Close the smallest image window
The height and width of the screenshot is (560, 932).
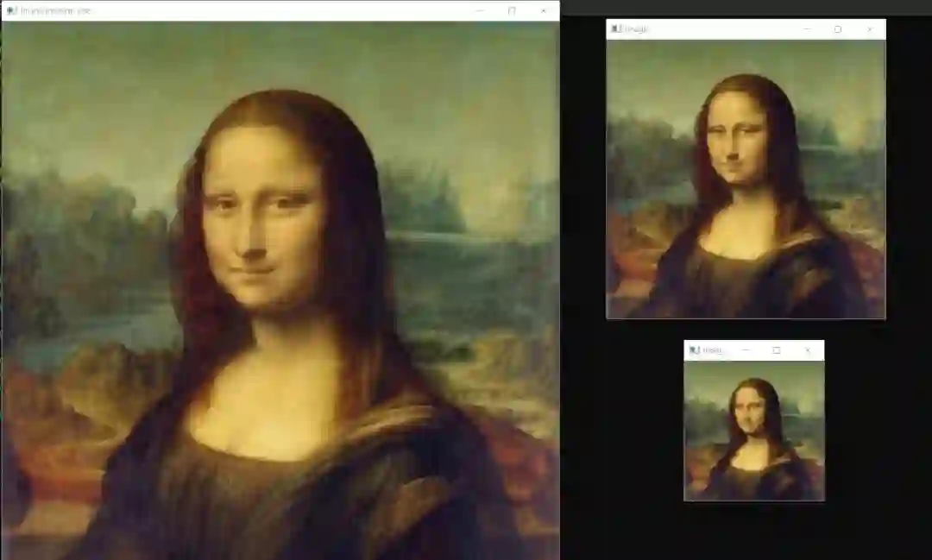point(808,350)
